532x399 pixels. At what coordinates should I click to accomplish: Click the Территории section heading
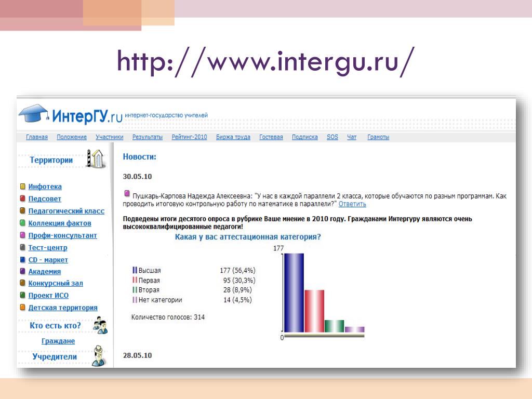51,160
